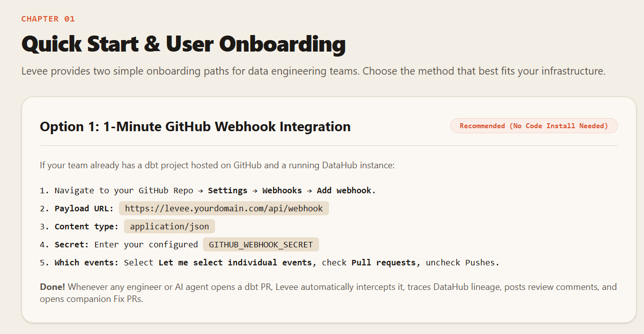Click the GITHUB_WEBHOOK_SECRET code chip

[260, 244]
